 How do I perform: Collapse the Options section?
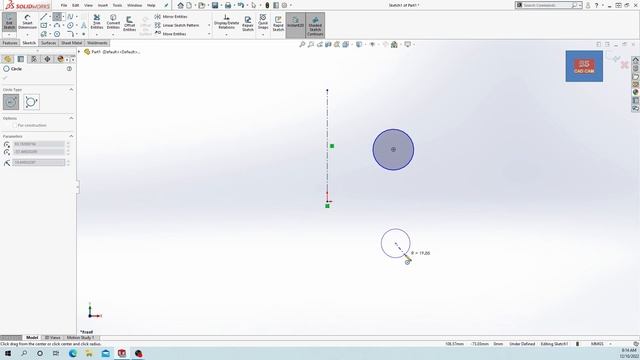pos(71,118)
